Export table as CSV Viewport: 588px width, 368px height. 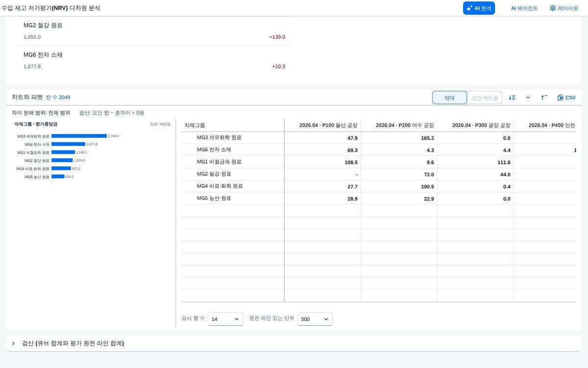[566, 98]
